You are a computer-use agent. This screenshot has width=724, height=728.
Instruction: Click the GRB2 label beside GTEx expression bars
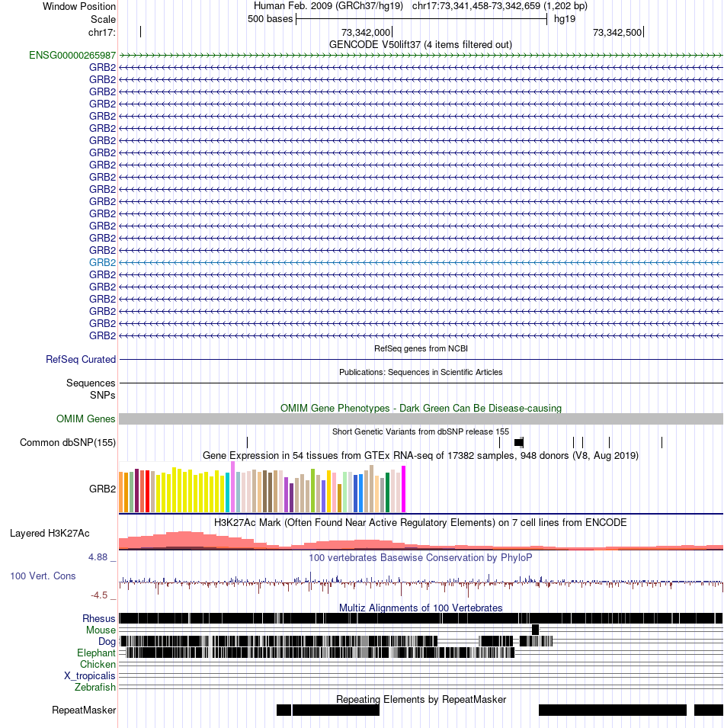103,489
